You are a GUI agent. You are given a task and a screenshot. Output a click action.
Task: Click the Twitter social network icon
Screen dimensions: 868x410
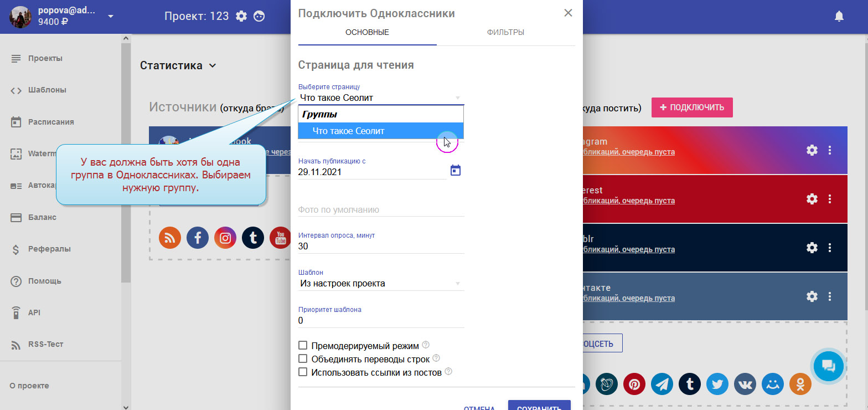(x=717, y=384)
